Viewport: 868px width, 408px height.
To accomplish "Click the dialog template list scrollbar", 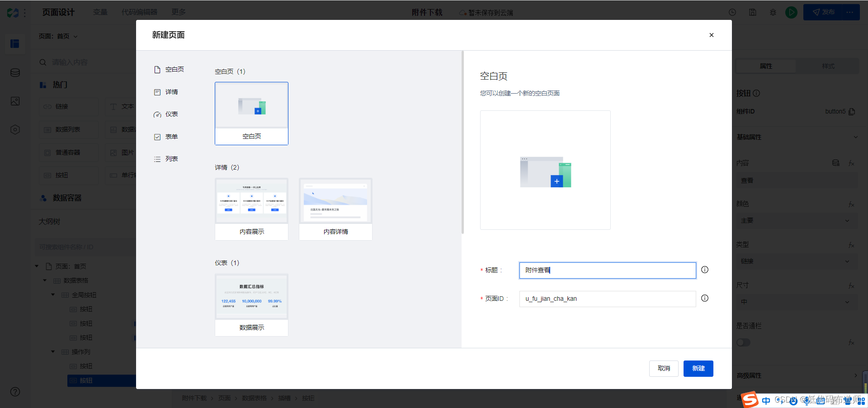I will pyautogui.click(x=462, y=143).
